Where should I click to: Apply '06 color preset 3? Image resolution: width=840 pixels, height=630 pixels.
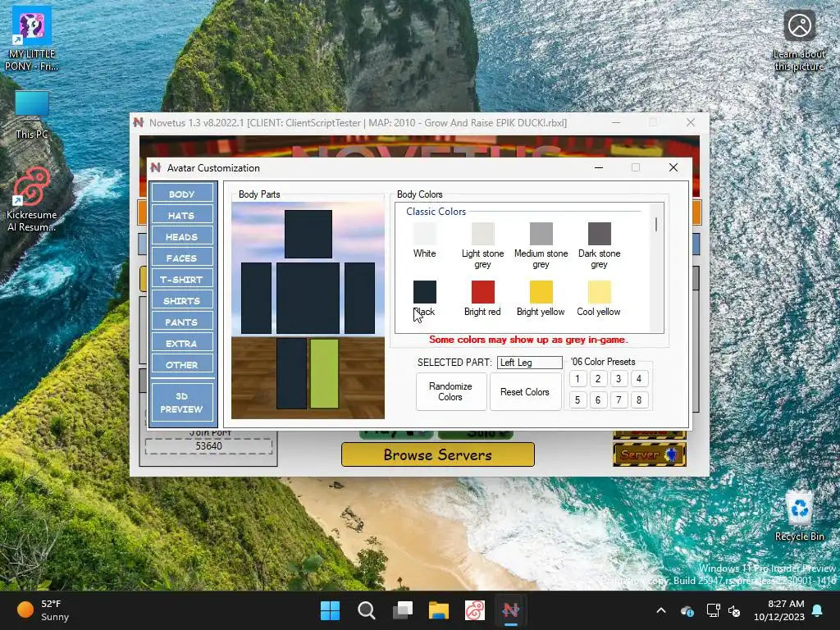coord(619,379)
